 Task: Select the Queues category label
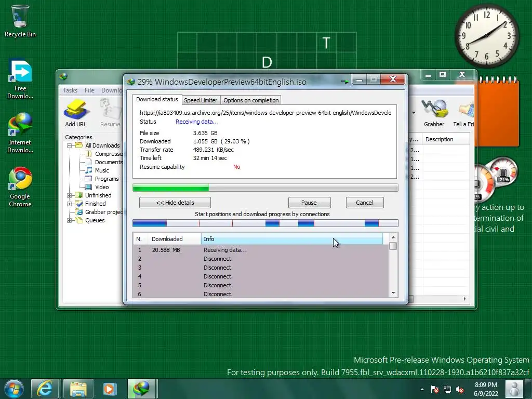pos(95,220)
